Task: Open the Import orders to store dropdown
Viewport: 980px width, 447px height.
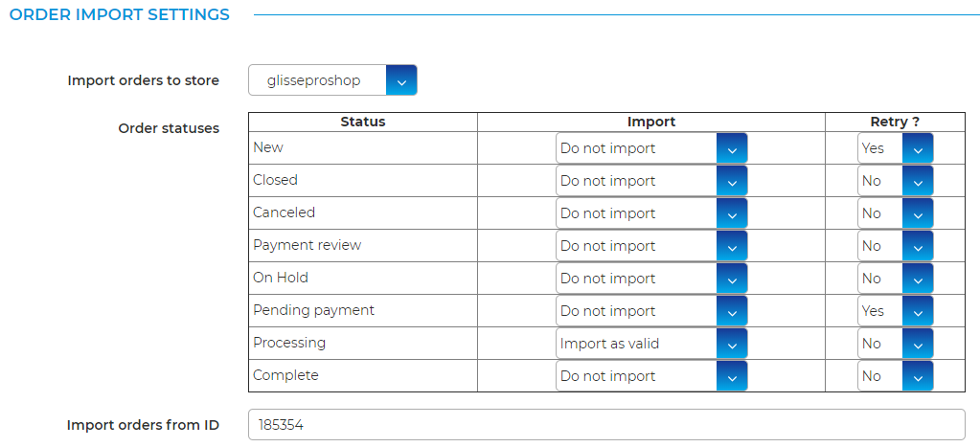Action: click(x=332, y=80)
